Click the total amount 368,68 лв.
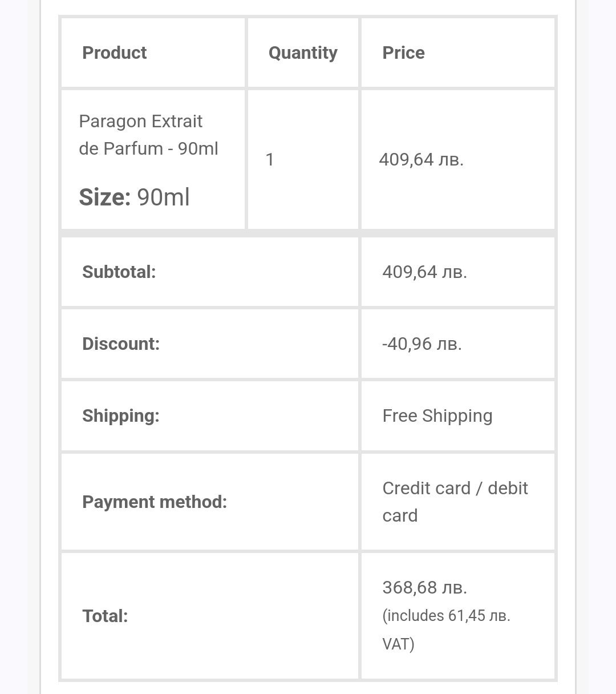The width and height of the screenshot is (616, 694). coord(424,587)
